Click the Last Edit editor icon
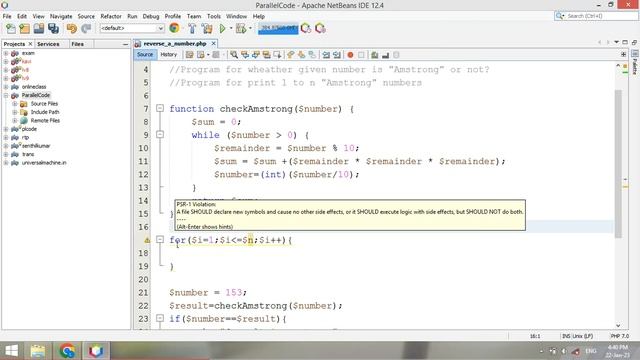Screen dimensions: 640x360 pos(189,55)
